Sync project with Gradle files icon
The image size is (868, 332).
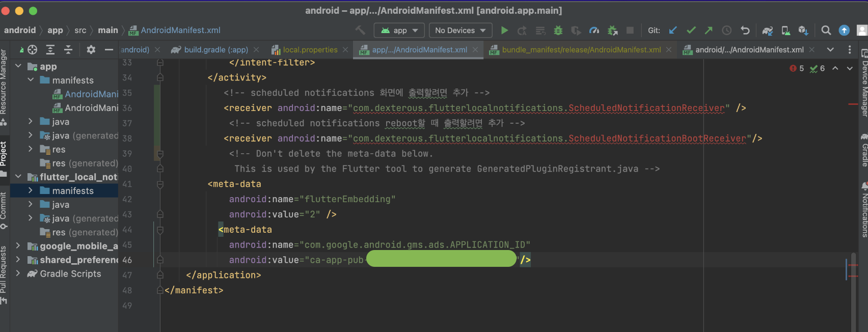768,31
